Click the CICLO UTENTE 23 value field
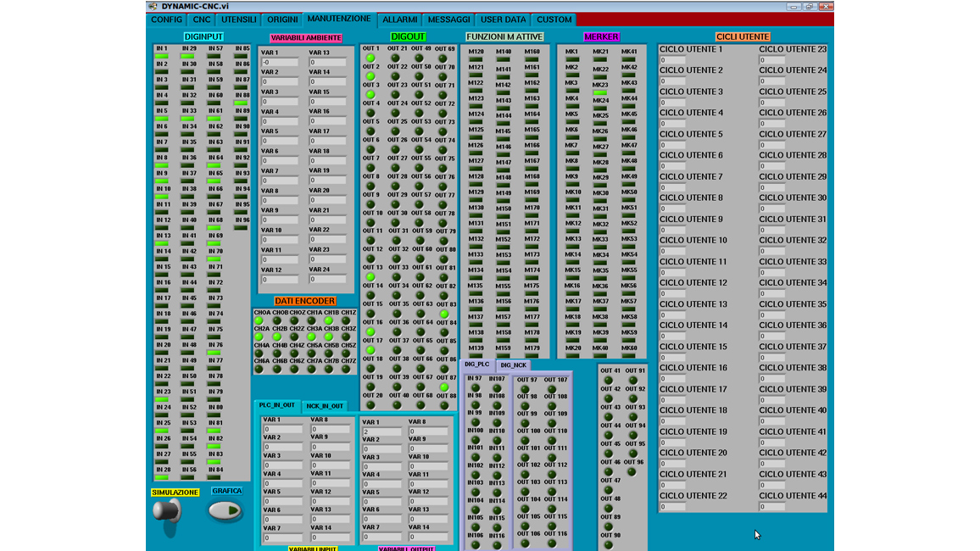980x551 pixels. [771, 60]
